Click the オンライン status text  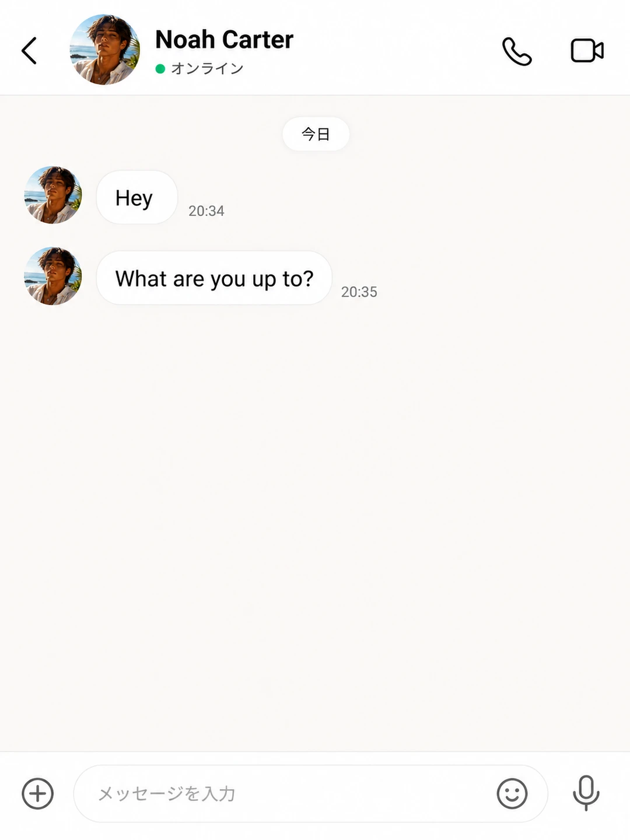[207, 69]
